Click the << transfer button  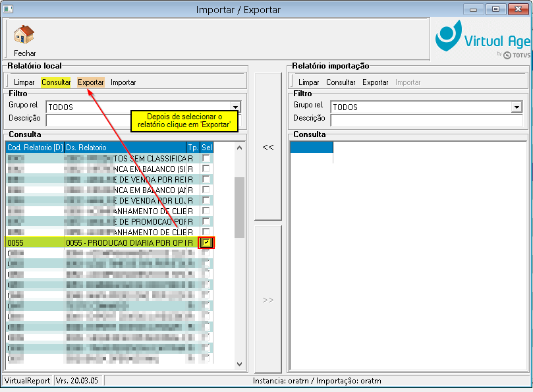coord(268,147)
